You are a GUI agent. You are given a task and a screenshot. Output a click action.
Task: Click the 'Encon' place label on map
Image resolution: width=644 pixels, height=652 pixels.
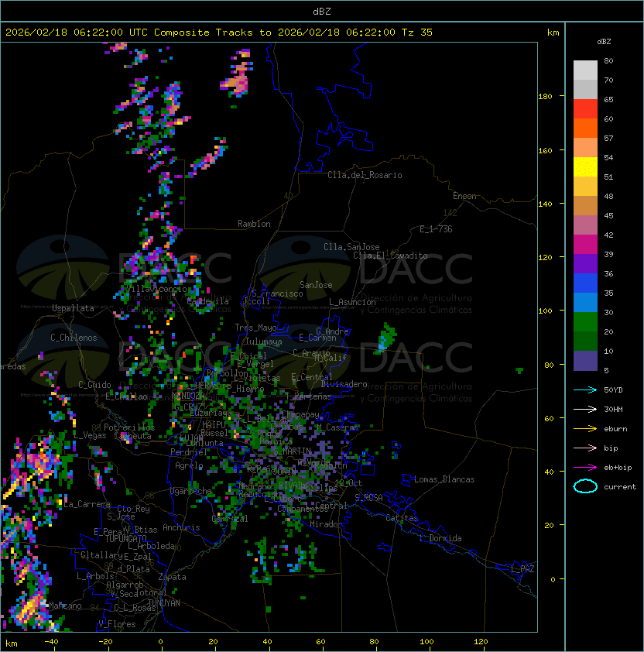(464, 196)
